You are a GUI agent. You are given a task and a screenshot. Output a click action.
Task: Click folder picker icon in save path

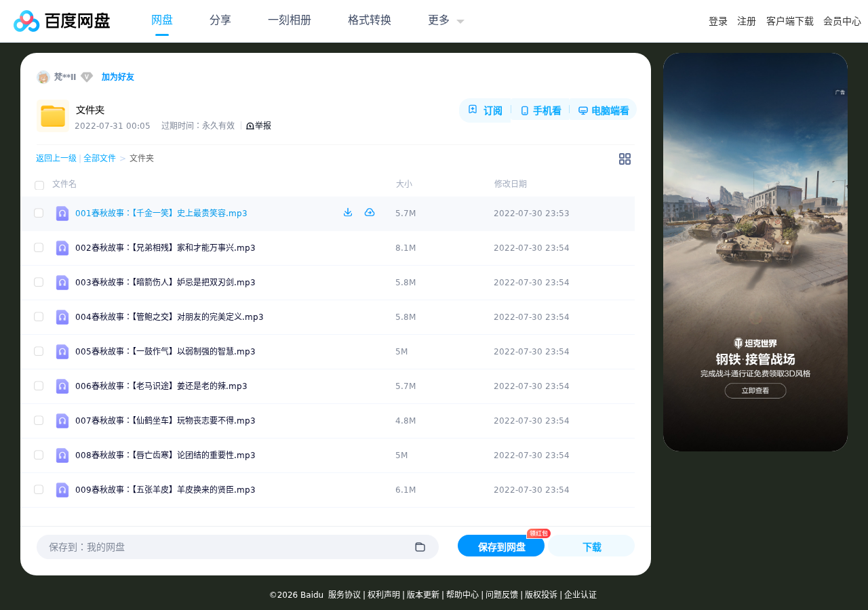point(420,547)
